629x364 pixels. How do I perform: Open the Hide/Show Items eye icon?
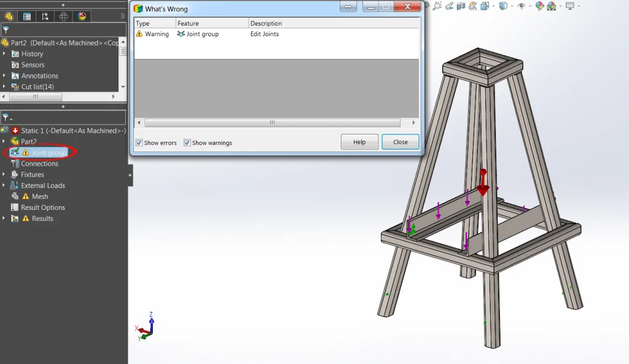[522, 6]
